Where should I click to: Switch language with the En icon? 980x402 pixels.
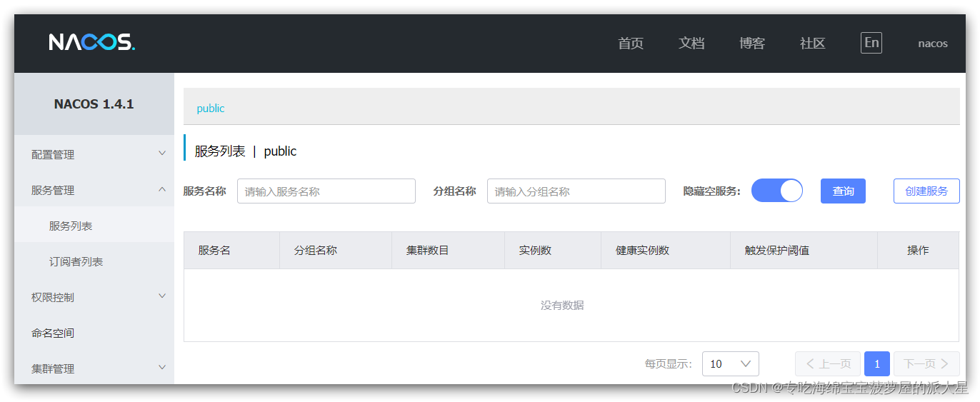click(x=871, y=43)
